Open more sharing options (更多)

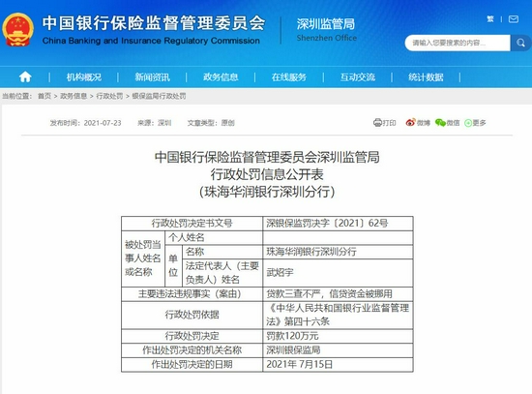pos(475,123)
